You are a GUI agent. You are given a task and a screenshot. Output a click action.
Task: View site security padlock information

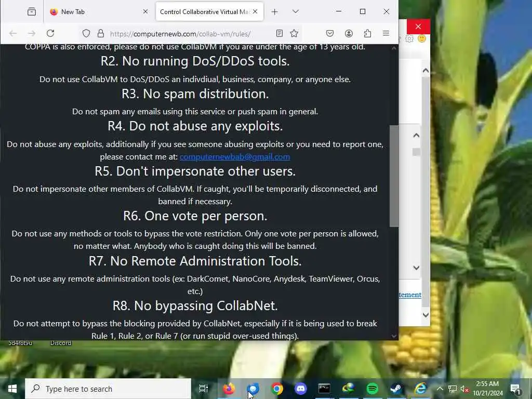pyautogui.click(x=100, y=33)
